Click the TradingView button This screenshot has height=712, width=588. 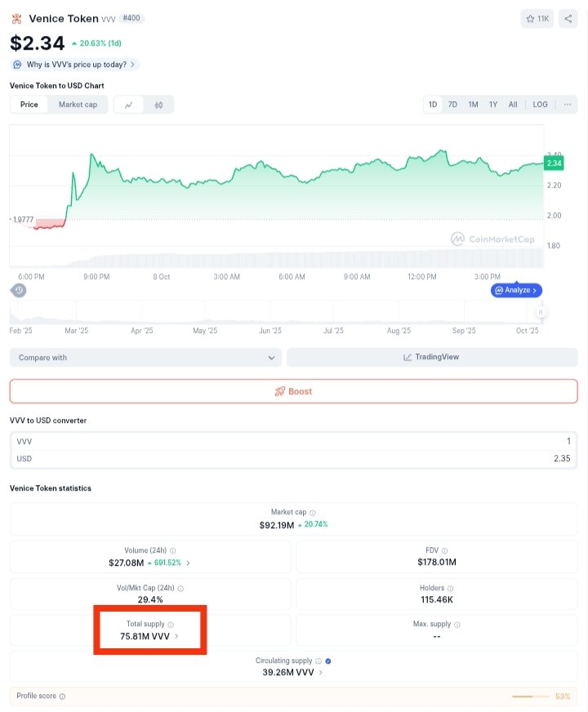click(x=432, y=358)
